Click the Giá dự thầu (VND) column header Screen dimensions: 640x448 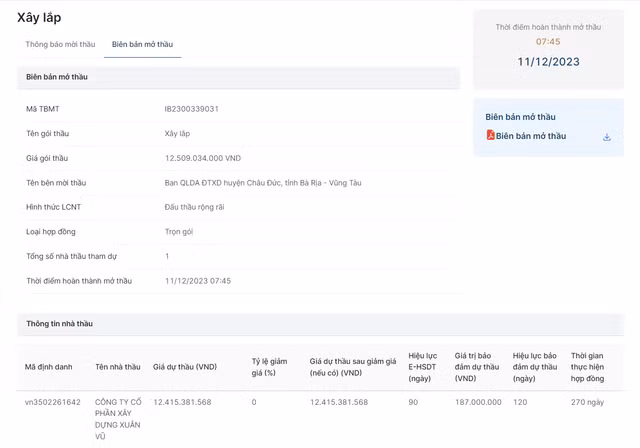185,367
